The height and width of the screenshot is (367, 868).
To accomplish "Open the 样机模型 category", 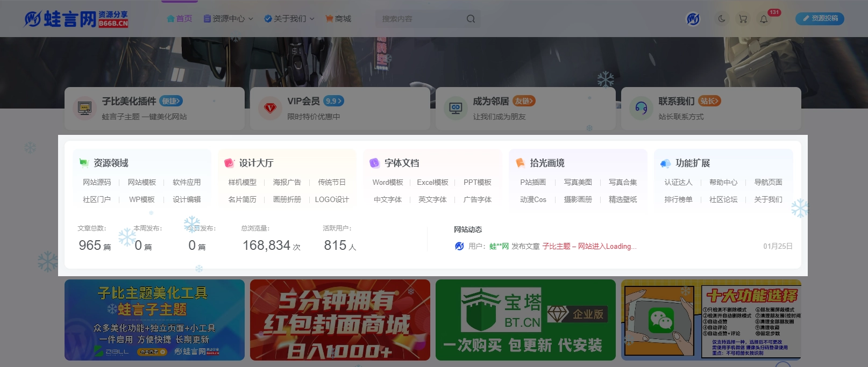I will coord(243,182).
